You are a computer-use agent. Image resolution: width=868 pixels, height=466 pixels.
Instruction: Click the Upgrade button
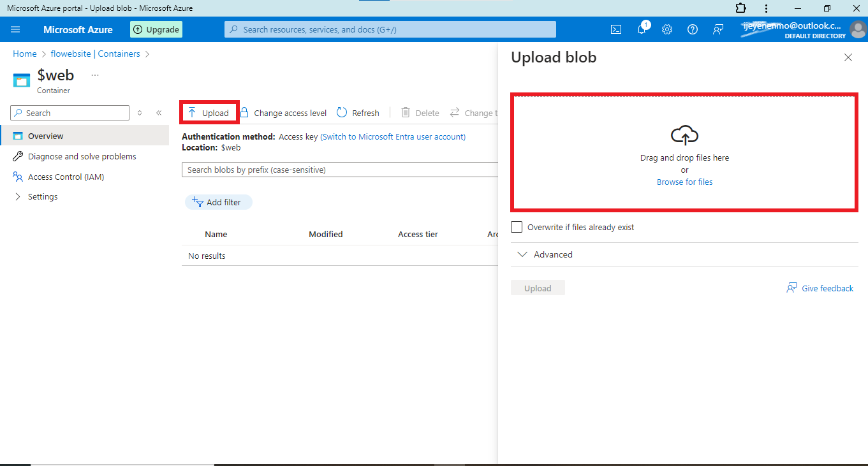pos(156,29)
